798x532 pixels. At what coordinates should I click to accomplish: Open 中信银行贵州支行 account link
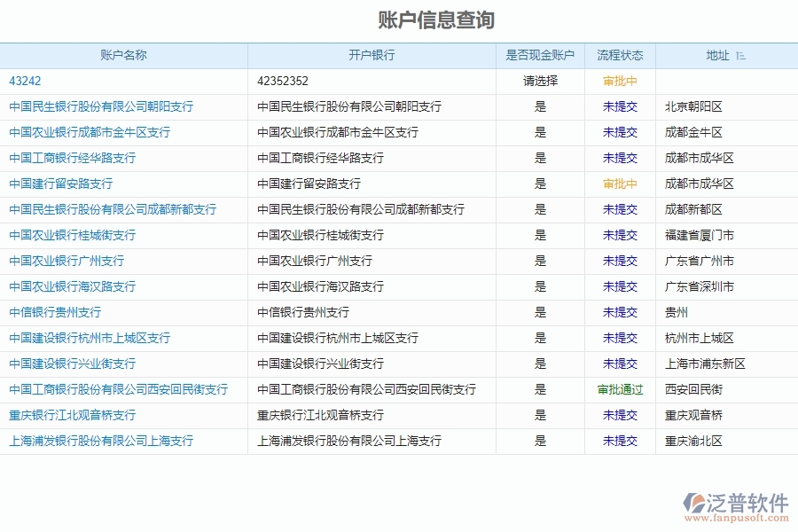click(x=57, y=312)
